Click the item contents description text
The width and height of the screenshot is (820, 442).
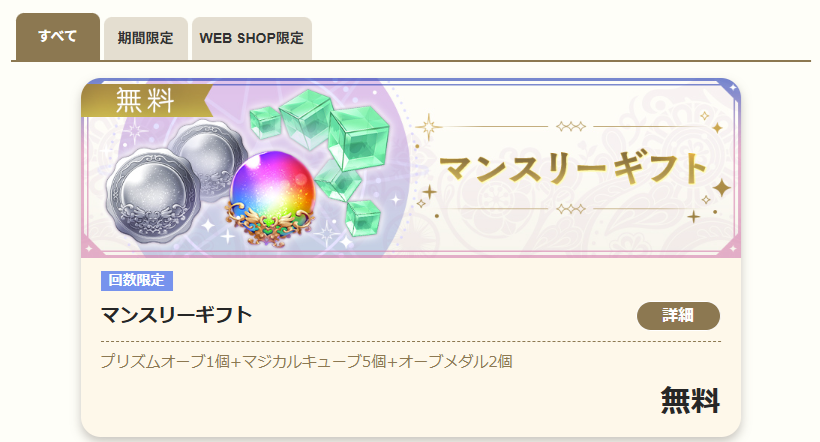click(306, 361)
